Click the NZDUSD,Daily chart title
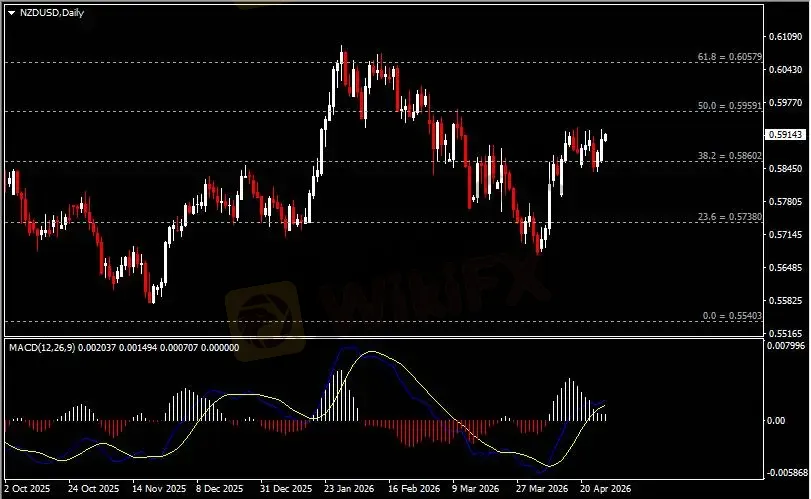 52,13
